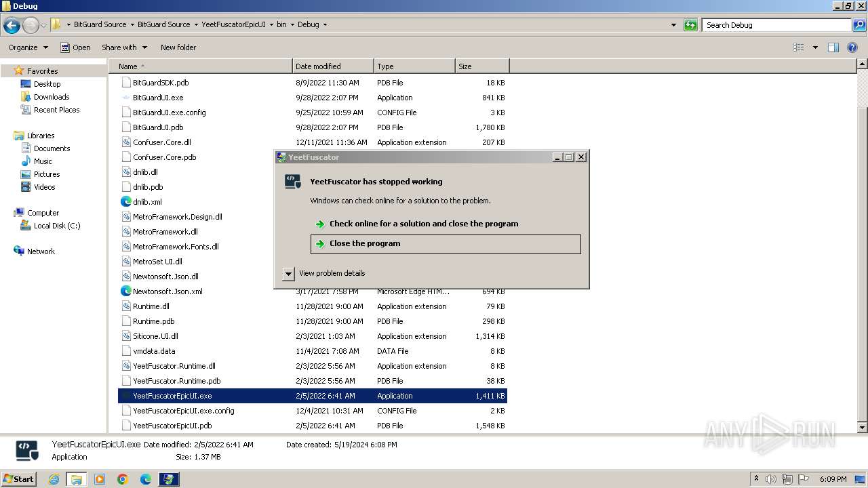Click the Change your view icon

tap(799, 47)
